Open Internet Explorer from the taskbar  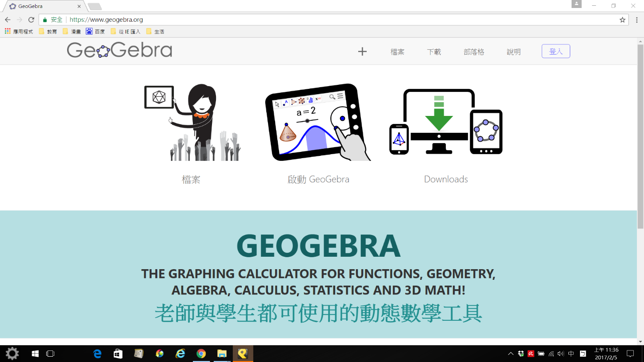[x=180, y=354]
